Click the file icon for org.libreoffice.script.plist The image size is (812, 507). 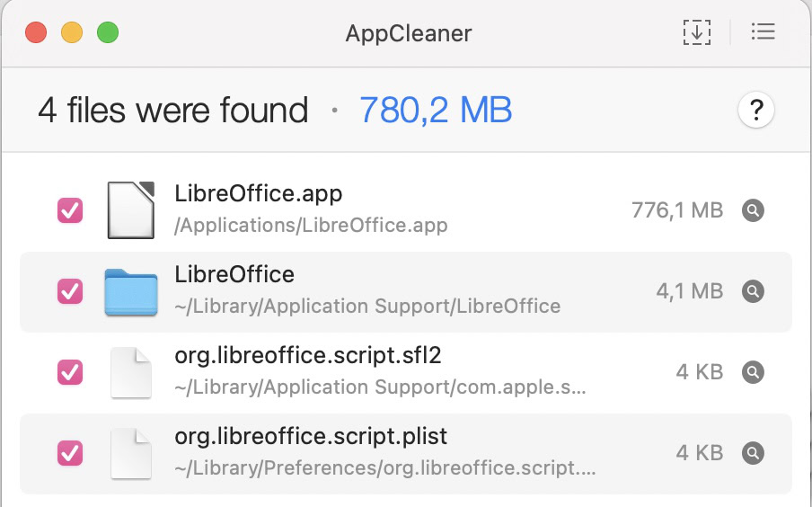tap(131, 452)
